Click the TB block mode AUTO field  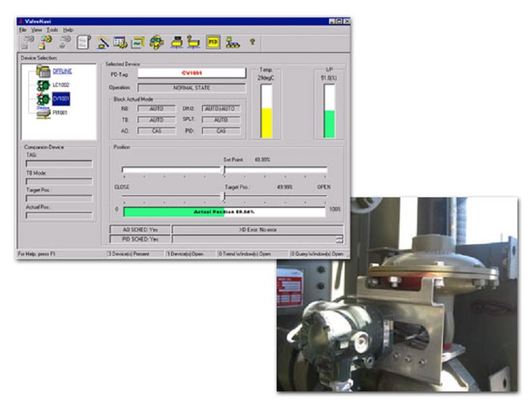click(156, 120)
